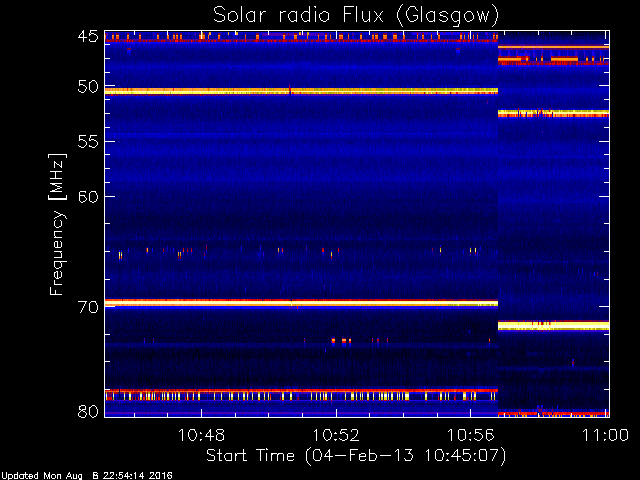This screenshot has height=480, width=640.
Task: Click the '45' frequency tick label
Action: pyautogui.click(x=88, y=36)
